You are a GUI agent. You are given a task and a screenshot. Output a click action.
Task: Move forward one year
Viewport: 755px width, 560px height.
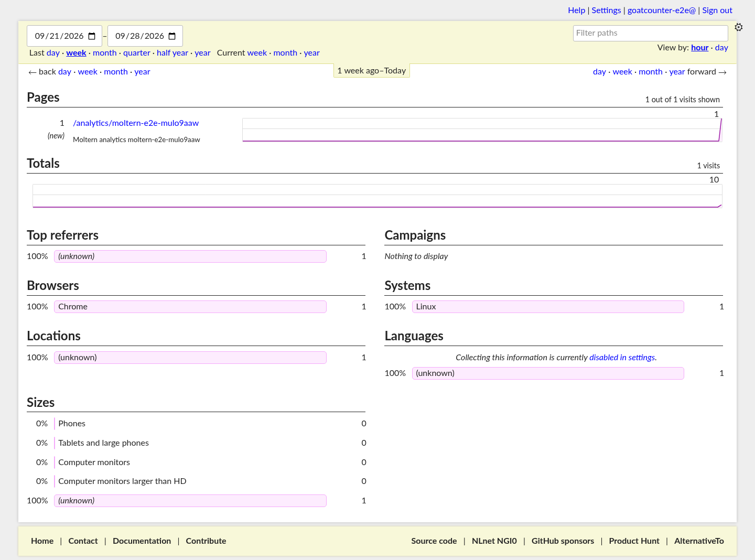pos(677,72)
